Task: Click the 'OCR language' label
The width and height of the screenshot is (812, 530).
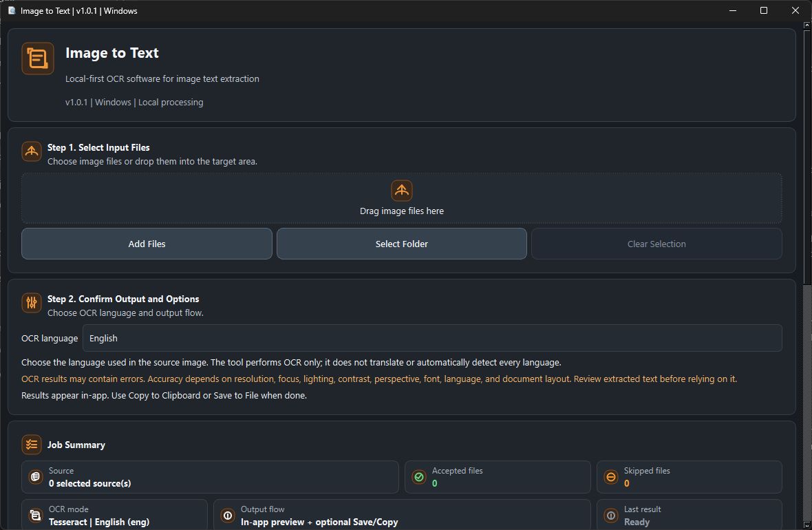Action: (x=50, y=339)
